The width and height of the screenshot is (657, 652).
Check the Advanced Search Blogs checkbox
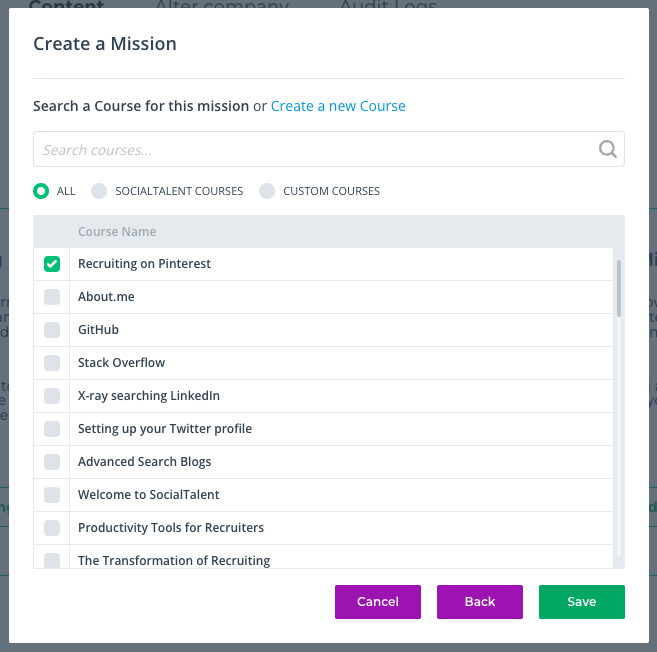(52, 462)
